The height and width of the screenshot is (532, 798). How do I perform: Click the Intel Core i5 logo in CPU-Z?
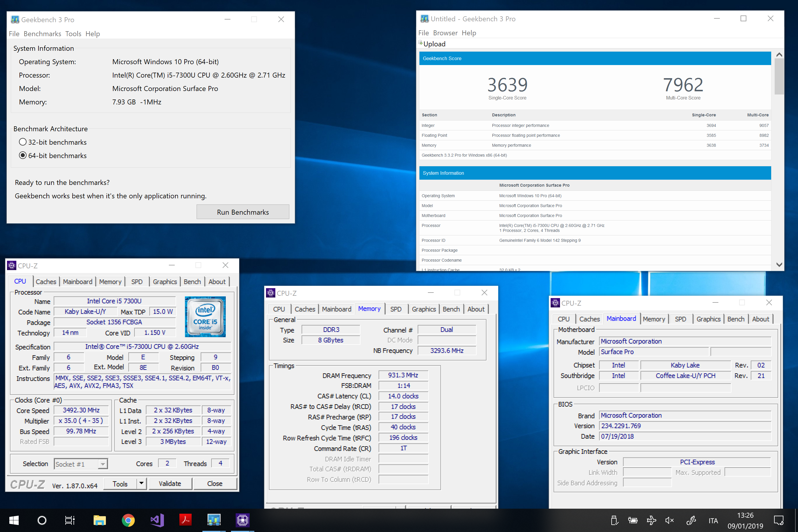point(205,316)
